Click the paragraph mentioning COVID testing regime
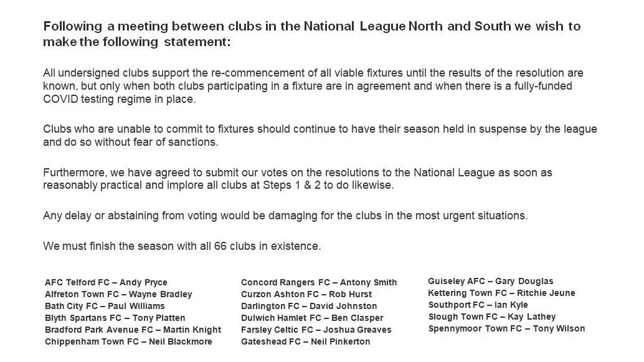 click(313, 86)
